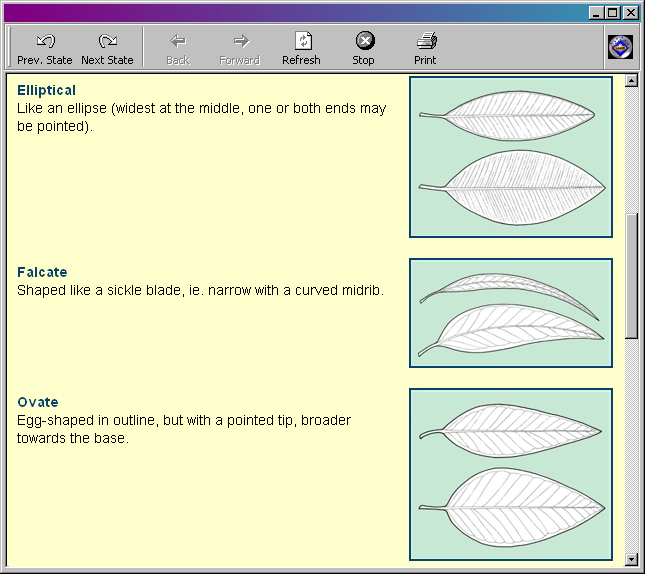The height and width of the screenshot is (574, 645).
Task: Open the Falcate leaf illustration
Action: click(511, 313)
